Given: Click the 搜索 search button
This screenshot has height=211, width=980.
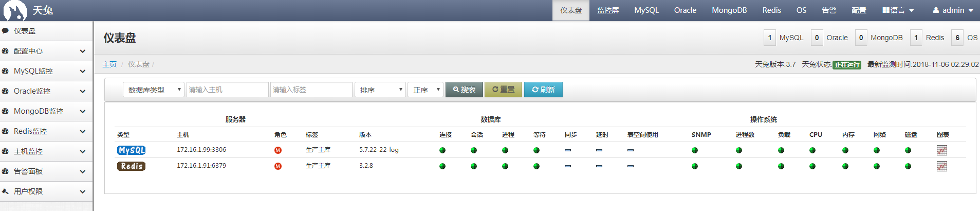Looking at the screenshot, I should [464, 90].
